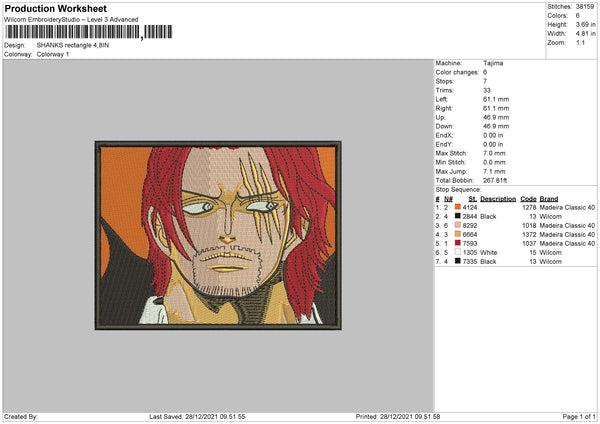Click the 'Created By:' footer label

pos(21,416)
